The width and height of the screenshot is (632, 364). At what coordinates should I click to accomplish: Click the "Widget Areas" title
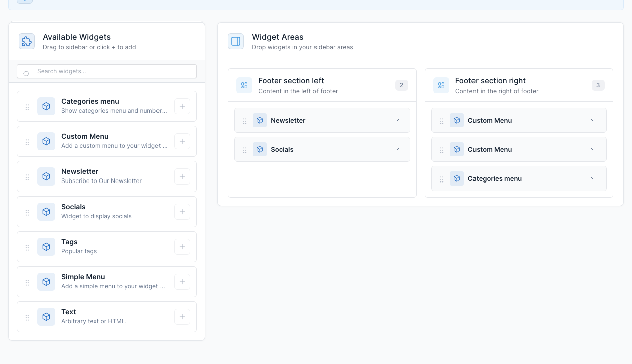coord(277,37)
